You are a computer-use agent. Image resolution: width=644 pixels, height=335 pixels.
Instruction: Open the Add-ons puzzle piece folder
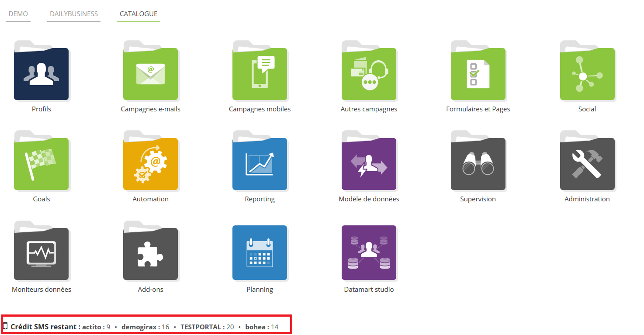pyautogui.click(x=150, y=253)
